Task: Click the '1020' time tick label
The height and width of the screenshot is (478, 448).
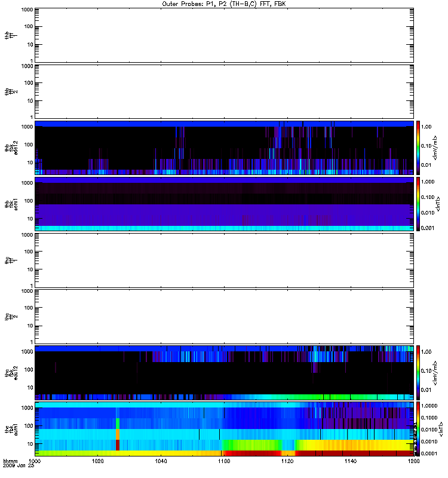Action: coord(97,461)
